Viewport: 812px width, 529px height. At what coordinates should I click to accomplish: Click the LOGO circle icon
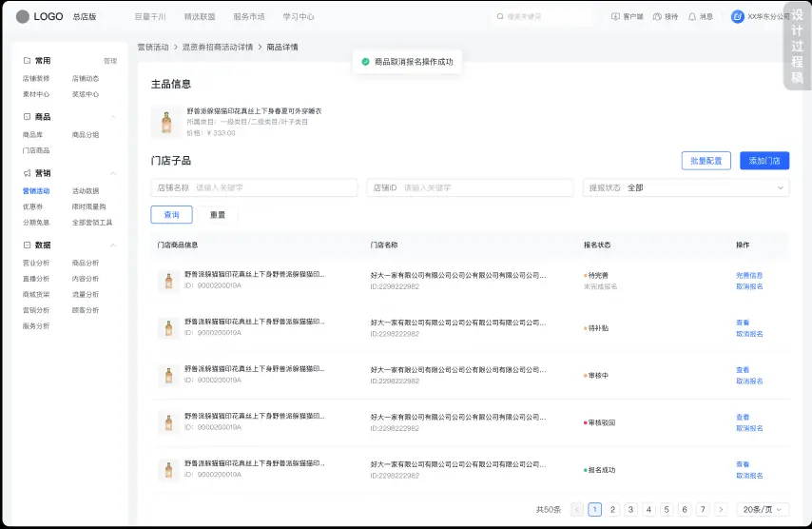coord(22,16)
